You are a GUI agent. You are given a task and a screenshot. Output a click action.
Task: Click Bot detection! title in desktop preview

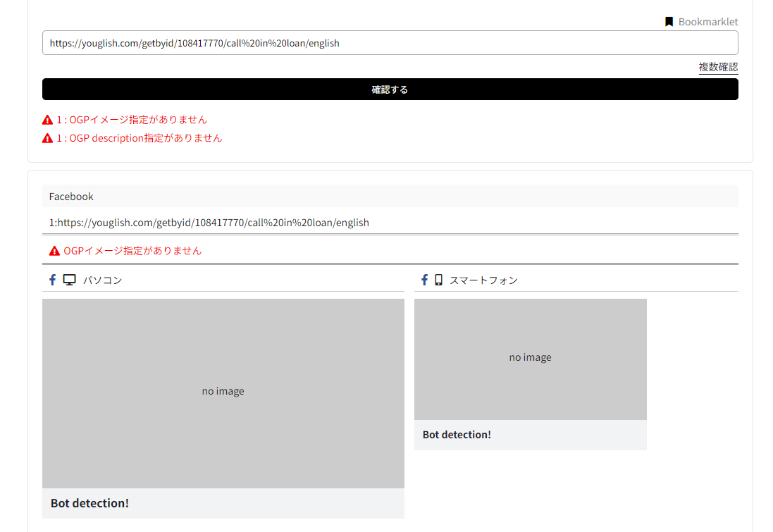click(89, 503)
